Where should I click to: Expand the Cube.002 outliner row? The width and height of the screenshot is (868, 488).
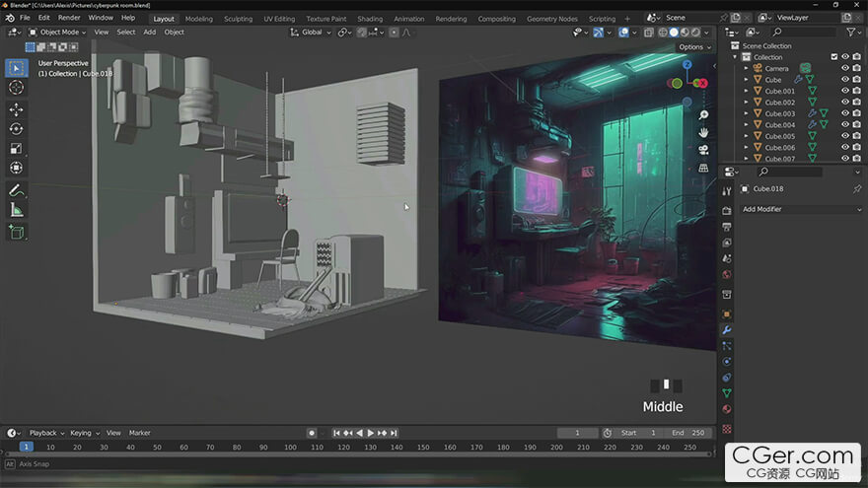(746, 102)
